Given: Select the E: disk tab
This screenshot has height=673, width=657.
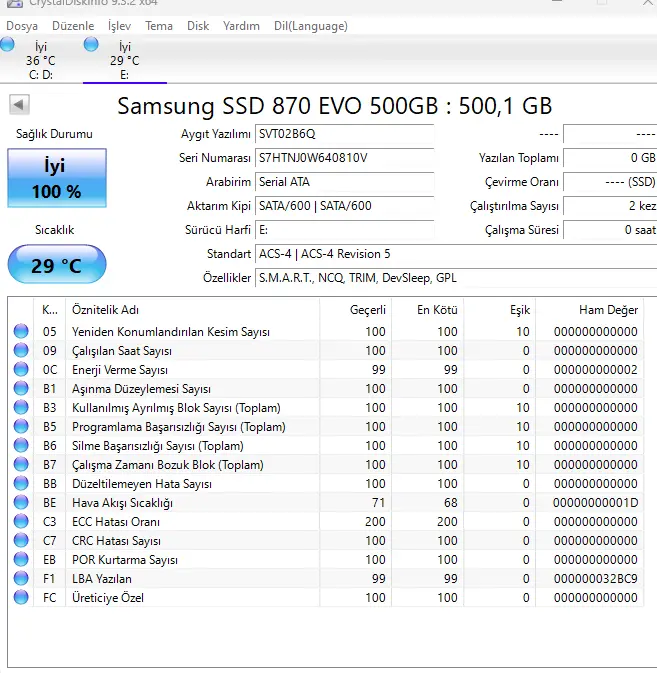Looking at the screenshot, I should coord(124,61).
